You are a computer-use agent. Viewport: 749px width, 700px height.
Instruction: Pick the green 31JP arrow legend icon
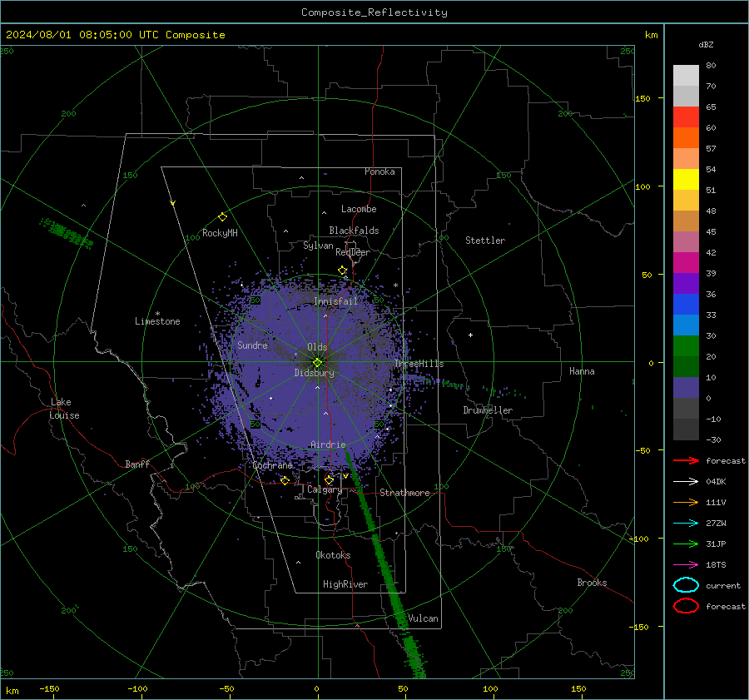tap(686, 544)
